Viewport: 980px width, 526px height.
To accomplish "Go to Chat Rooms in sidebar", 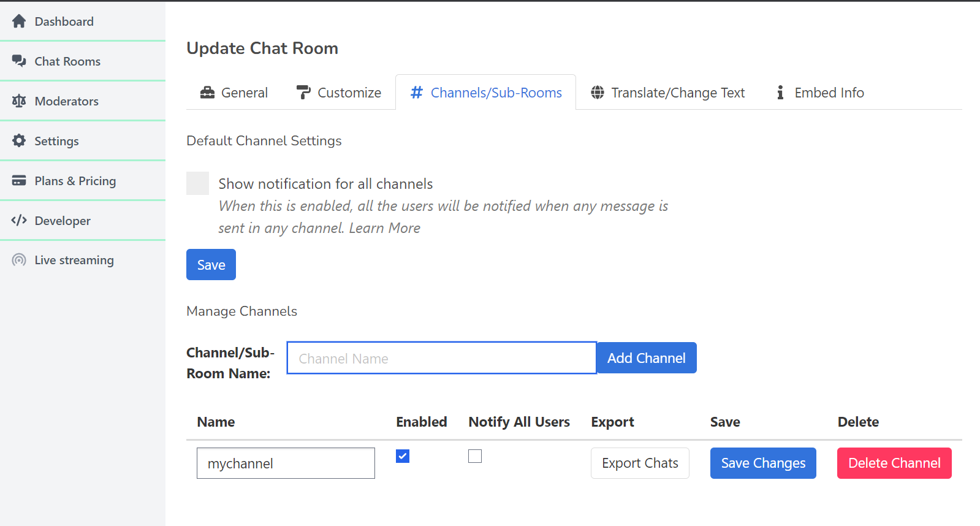I will coord(83,61).
